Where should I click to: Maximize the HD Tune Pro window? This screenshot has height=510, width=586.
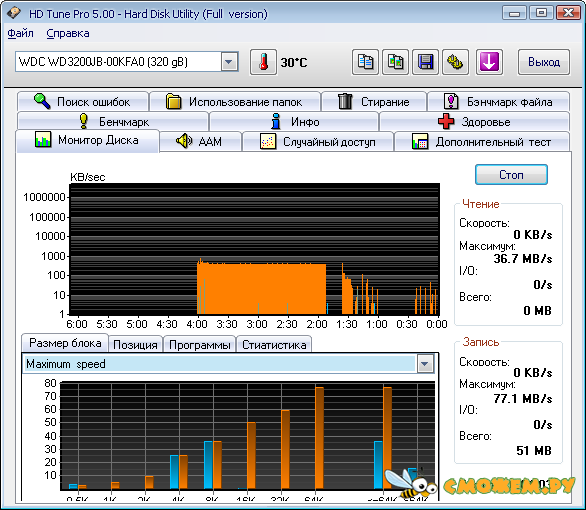pos(541,13)
